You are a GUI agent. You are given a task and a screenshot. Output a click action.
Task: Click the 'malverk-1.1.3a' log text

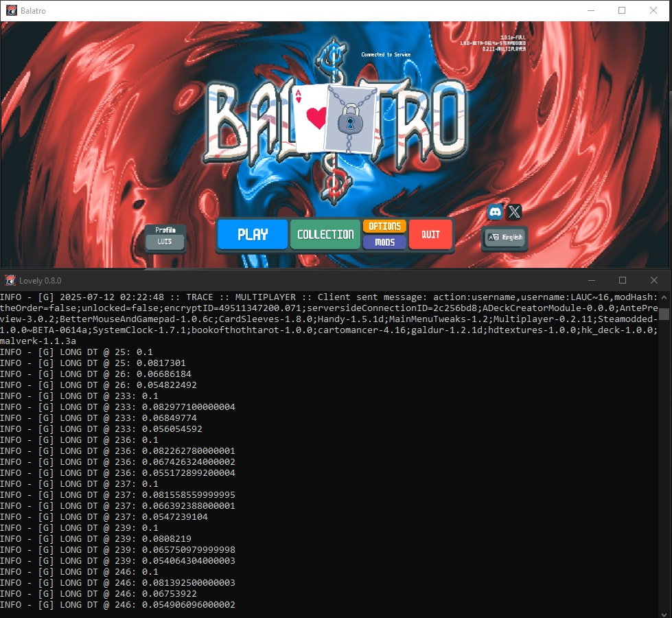tap(38, 341)
